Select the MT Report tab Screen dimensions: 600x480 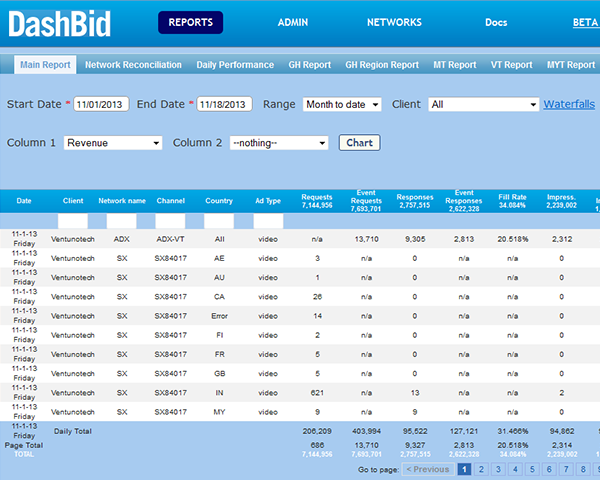click(454, 65)
